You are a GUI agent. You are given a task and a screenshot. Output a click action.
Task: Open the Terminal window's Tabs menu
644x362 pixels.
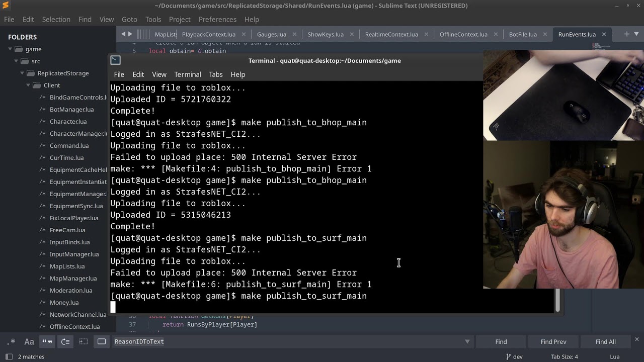pos(216,74)
